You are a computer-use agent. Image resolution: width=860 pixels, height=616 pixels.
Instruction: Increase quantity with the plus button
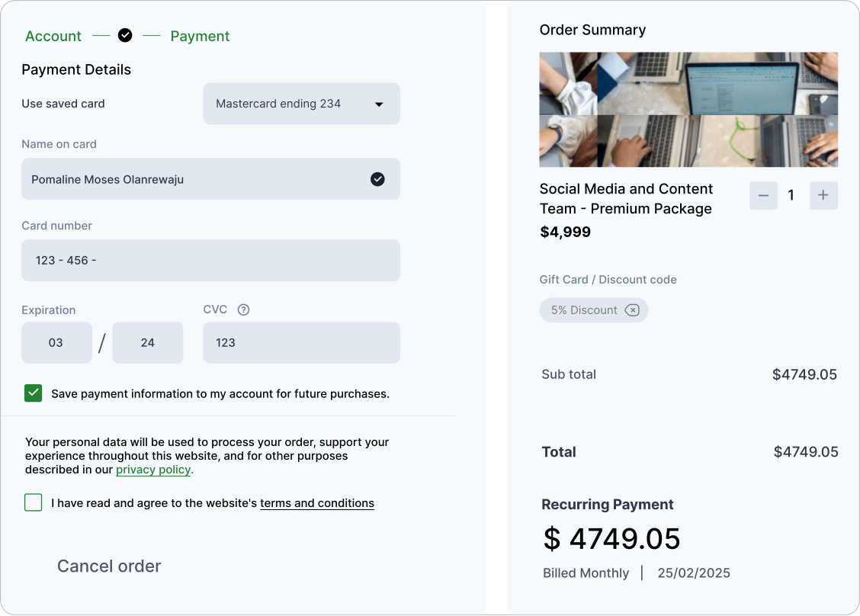pyautogui.click(x=823, y=195)
